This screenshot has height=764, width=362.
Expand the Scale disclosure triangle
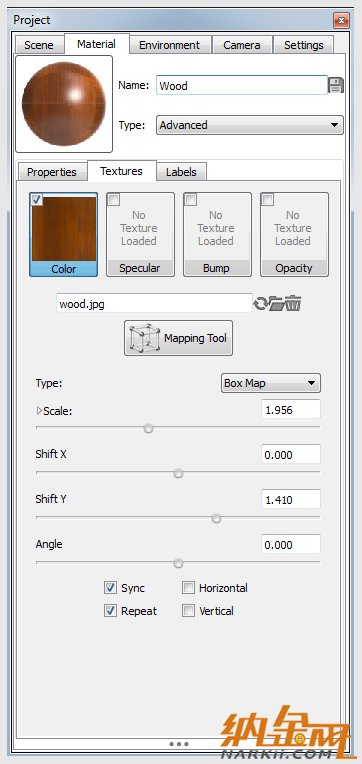coord(39,411)
